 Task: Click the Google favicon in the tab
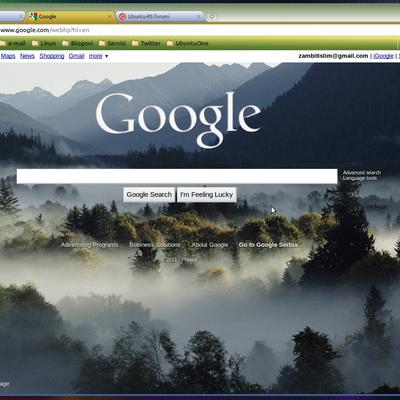33,16
